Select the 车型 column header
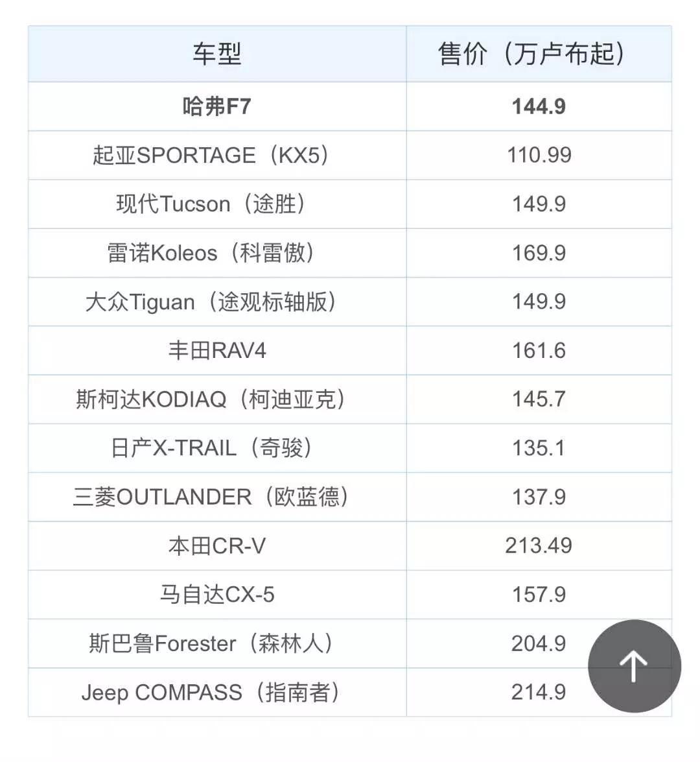The height and width of the screenshot is (762, 700). click(217, 54)
